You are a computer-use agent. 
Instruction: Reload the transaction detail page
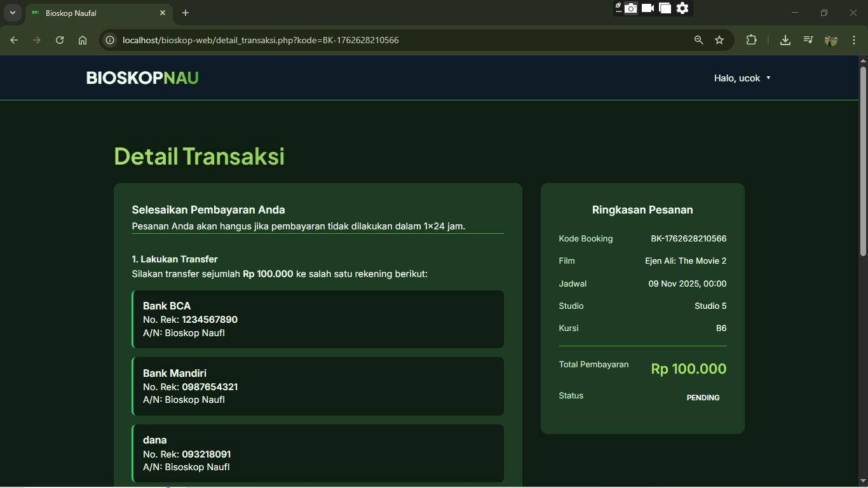coord(60,40)
